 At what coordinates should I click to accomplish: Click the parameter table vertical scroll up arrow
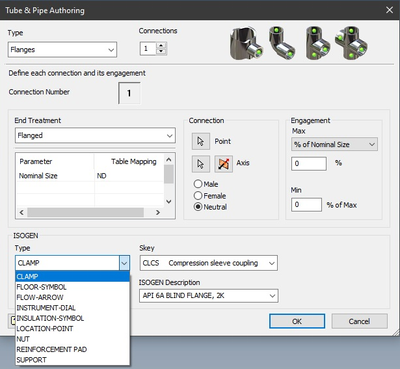coord(169,160)
